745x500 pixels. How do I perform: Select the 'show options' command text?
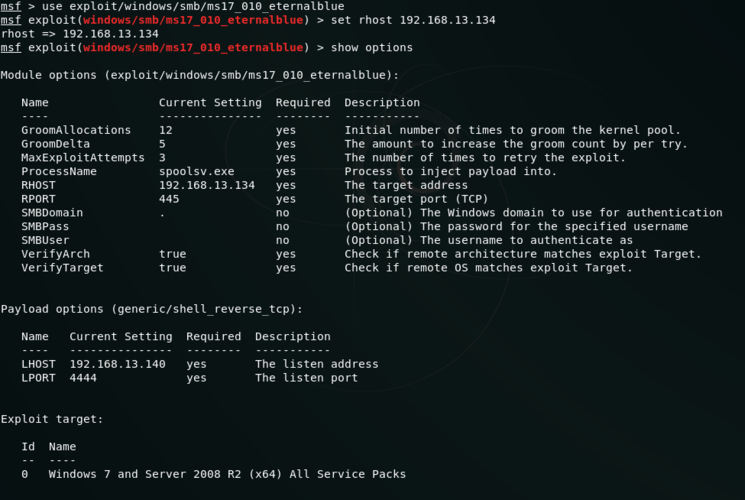coord(372,48)
